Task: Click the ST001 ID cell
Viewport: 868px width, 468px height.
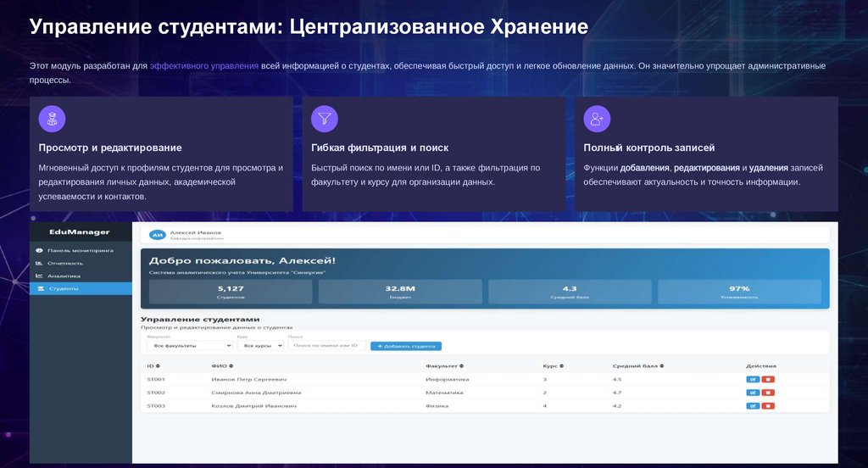Action: point(156,379)
